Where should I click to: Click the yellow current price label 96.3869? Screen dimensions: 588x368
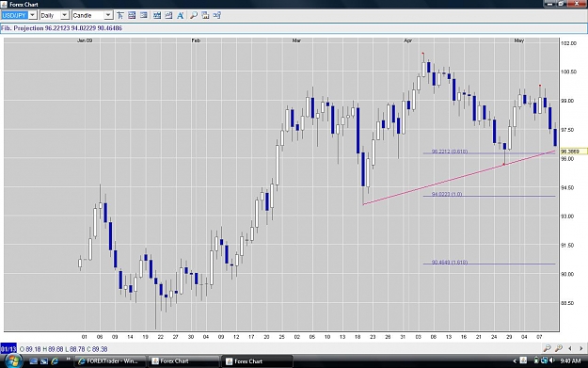(x=573, y=152)
